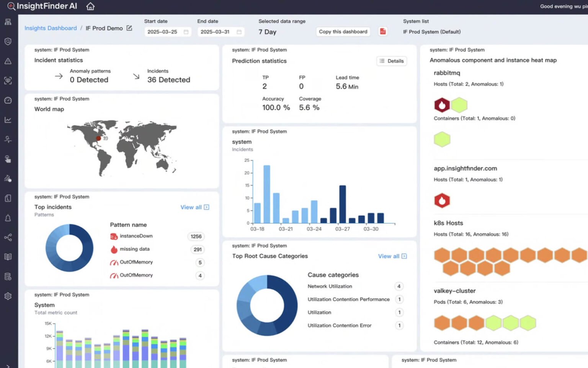Click the instanceDown pattern icon

click(114, 236)
